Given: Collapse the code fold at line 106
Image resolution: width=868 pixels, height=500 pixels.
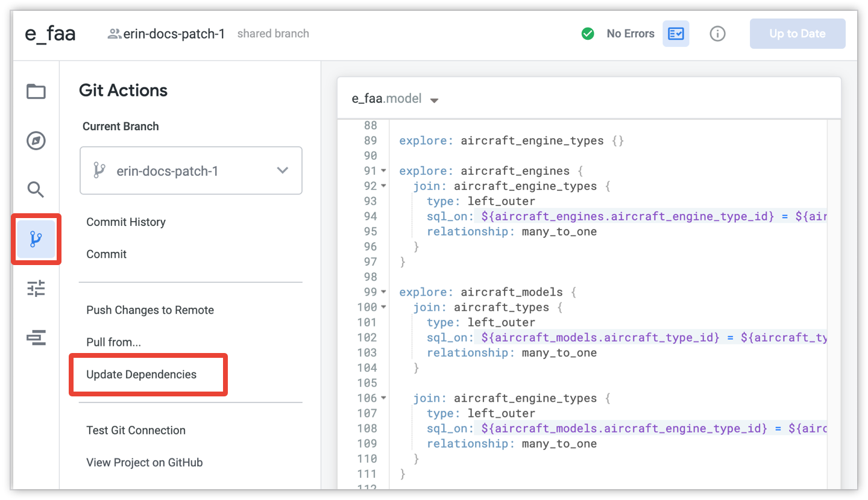Looking at the screenshot, I should (384, 398).
